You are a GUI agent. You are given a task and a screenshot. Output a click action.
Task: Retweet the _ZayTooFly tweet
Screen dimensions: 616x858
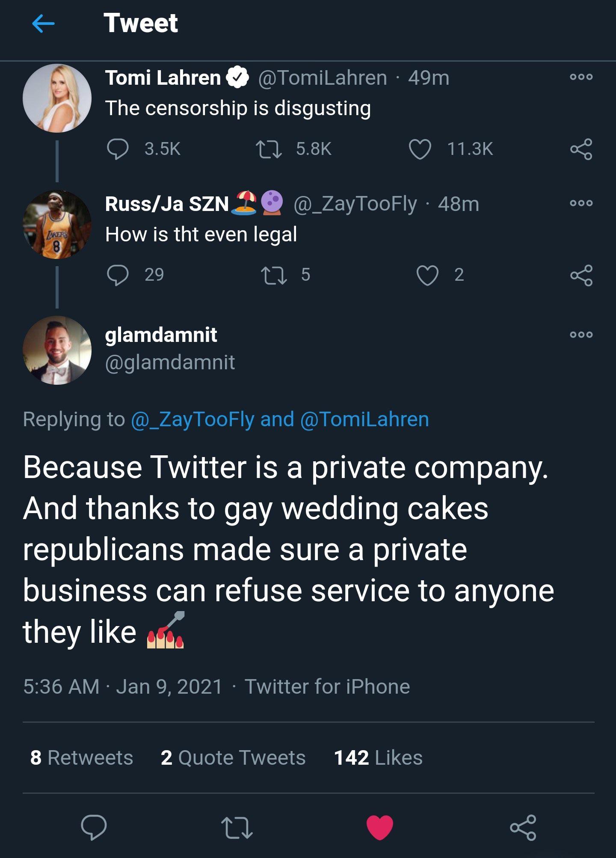click(x=274, y=275)
